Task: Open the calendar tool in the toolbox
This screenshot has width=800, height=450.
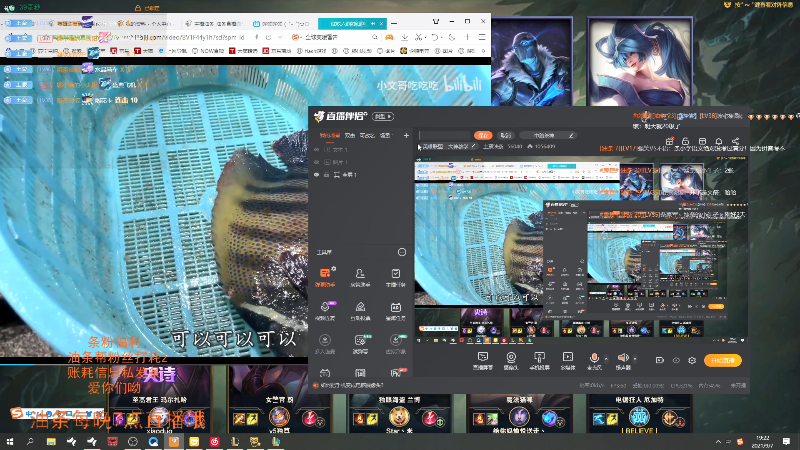Action: 395,310
